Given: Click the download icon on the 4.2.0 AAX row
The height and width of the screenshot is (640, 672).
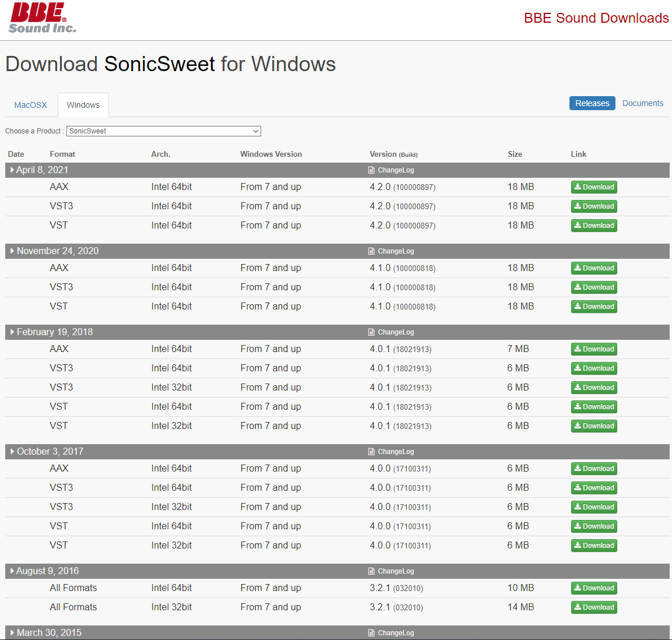Looking at the screenshot, I should click(578, 187).
